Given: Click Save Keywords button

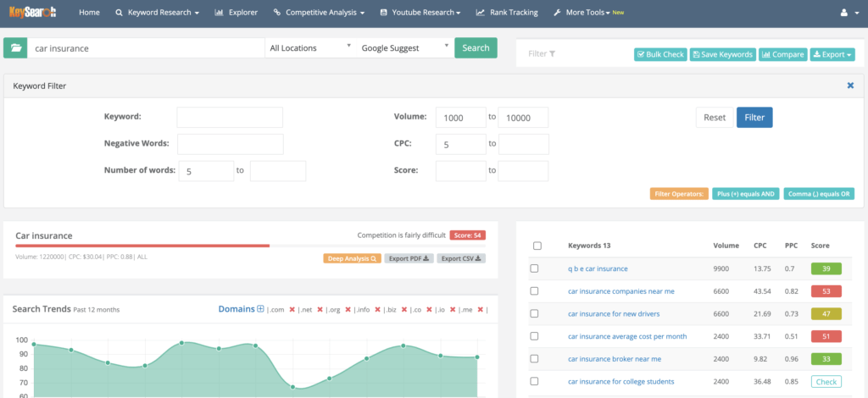Looking at the screenshot, I should click(722, 55).
